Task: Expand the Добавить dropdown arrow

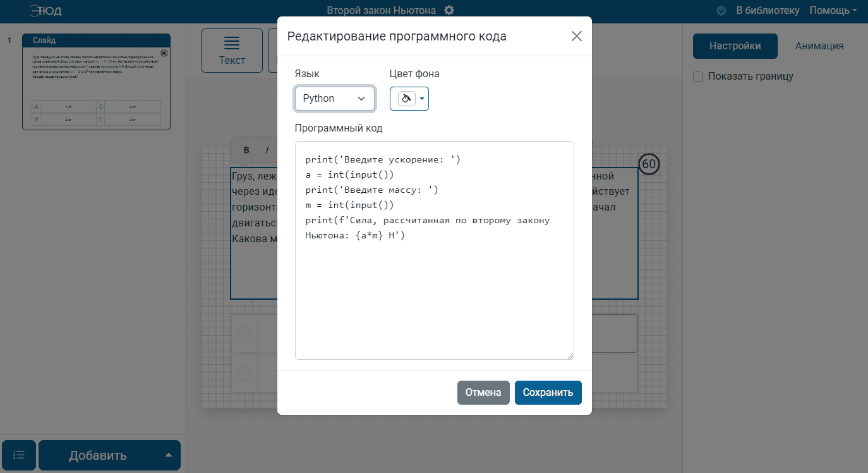Action: tap(168, 455)
